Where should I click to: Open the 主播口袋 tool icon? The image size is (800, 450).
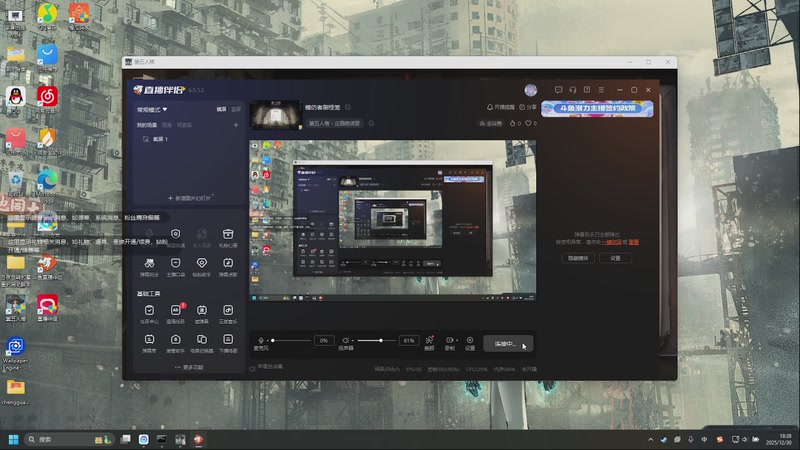coord(176,263)
